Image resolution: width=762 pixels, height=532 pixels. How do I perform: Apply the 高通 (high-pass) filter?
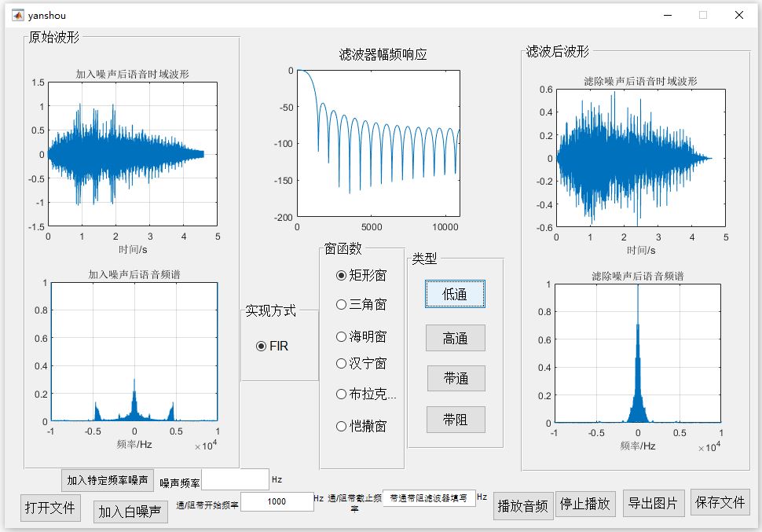tap(456, 338)
